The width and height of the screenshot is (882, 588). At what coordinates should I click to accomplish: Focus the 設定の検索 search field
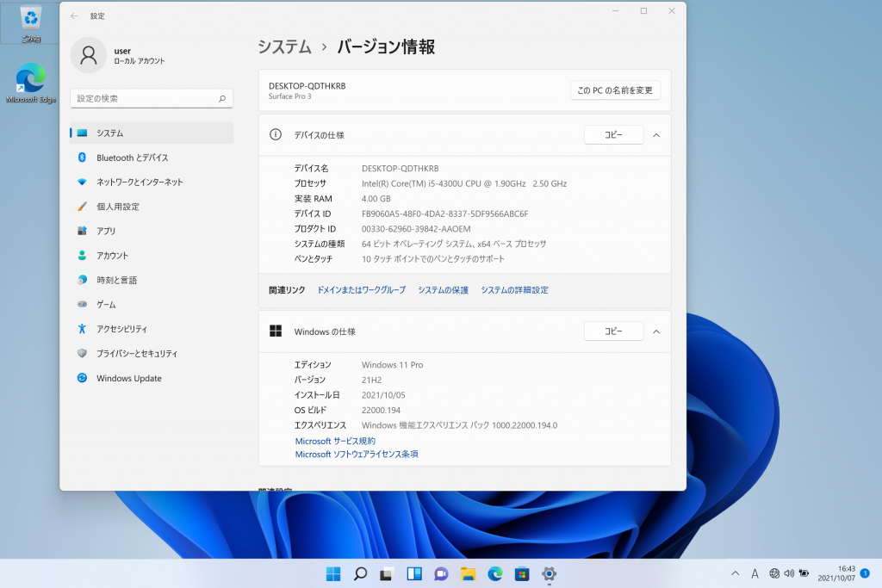tap(152, 98)
